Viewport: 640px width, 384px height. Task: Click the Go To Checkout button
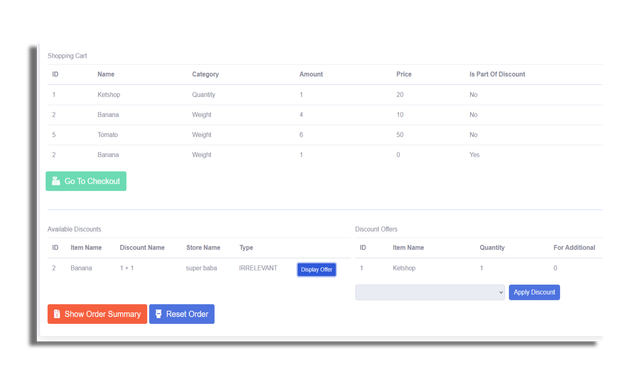[x=86, y=181]
